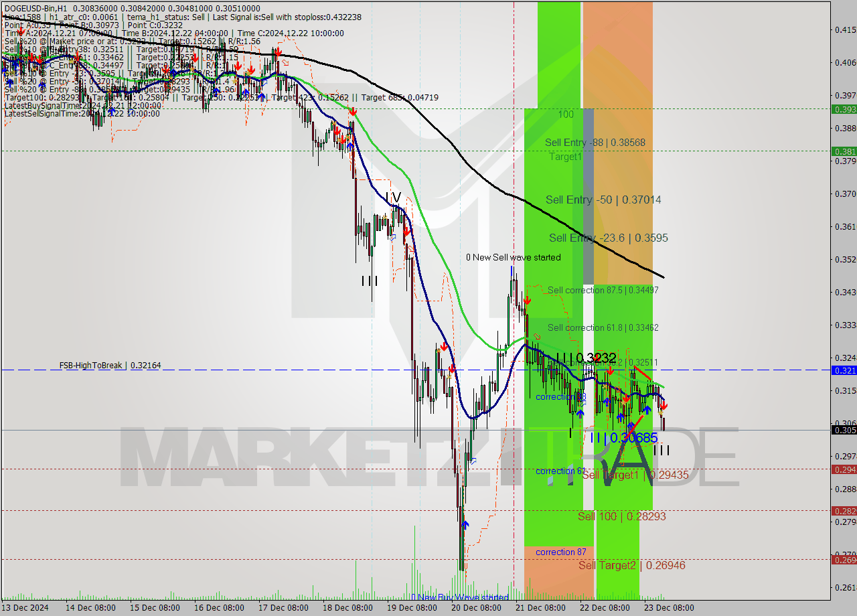Click the '13 Dec 2024' date axis label
This screenshot has height=616, width=857.
(25, 608)
